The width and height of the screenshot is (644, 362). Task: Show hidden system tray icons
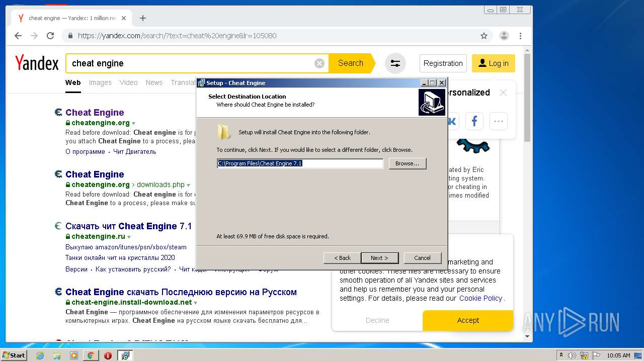(561, 355)
